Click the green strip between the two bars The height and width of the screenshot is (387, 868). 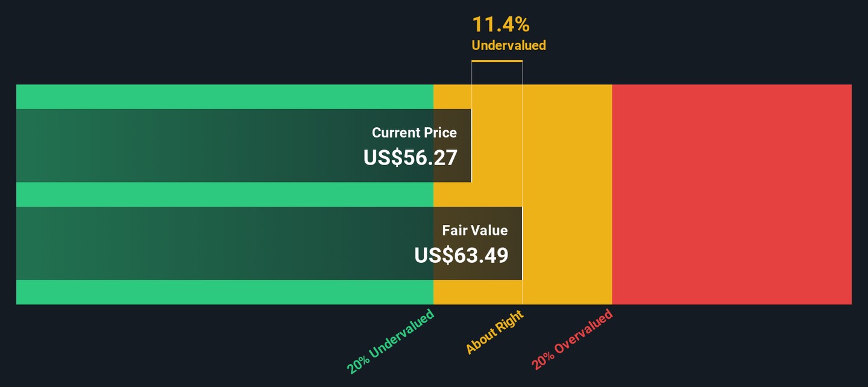pyautogui.click(x=225, y=195)
